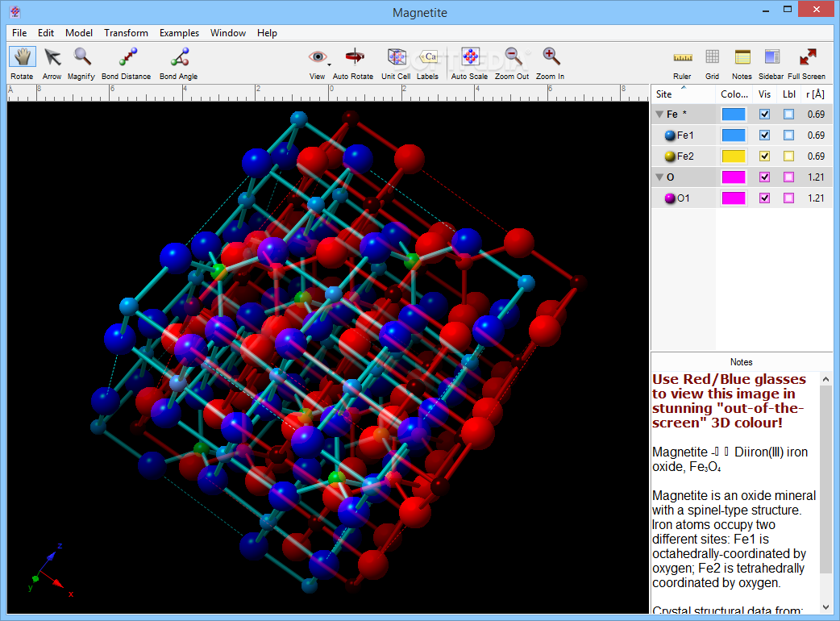
Task: Collapse the O group triangle
Action: [659, 177]
